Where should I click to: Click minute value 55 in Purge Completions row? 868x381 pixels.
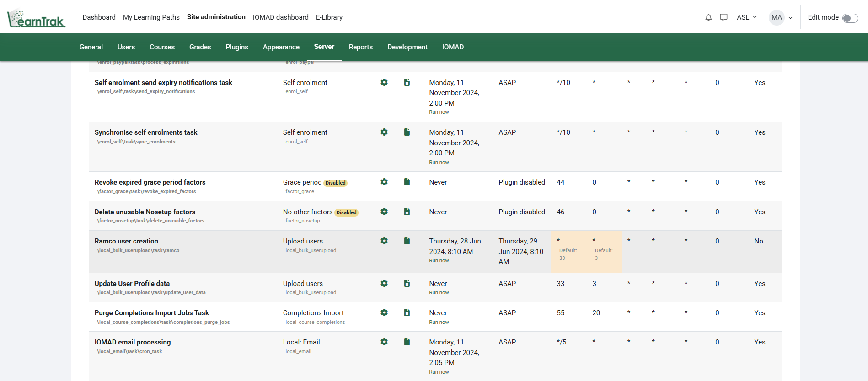(561, 312)
